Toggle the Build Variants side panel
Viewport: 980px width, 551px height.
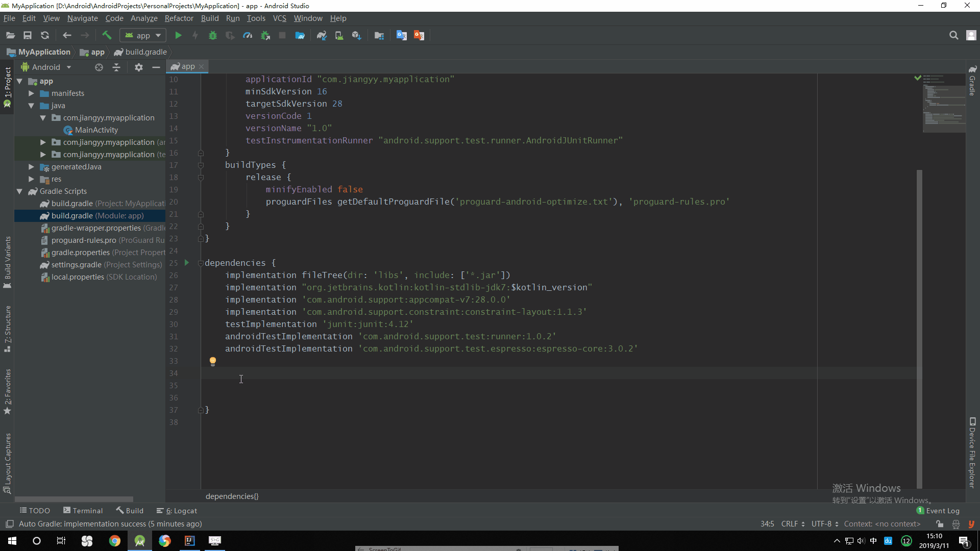[7, 261]
